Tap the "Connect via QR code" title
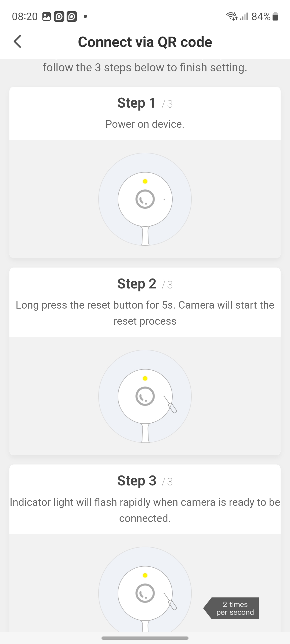The image size is (290, 644). point(145,42)
